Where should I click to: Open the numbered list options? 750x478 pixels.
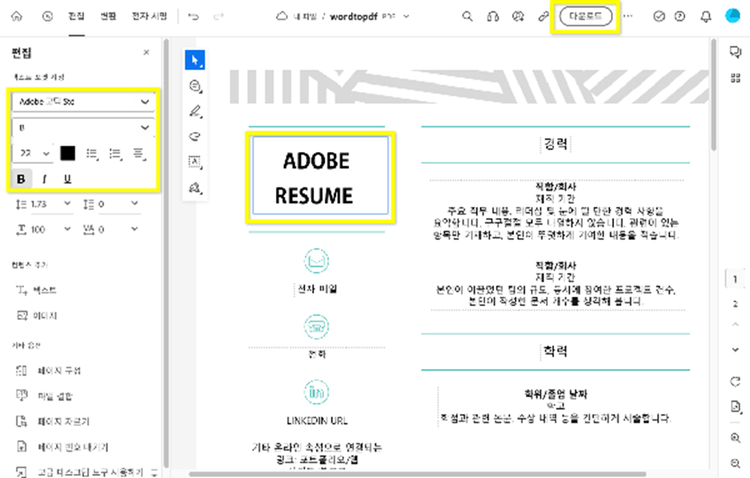click(115, 154)
